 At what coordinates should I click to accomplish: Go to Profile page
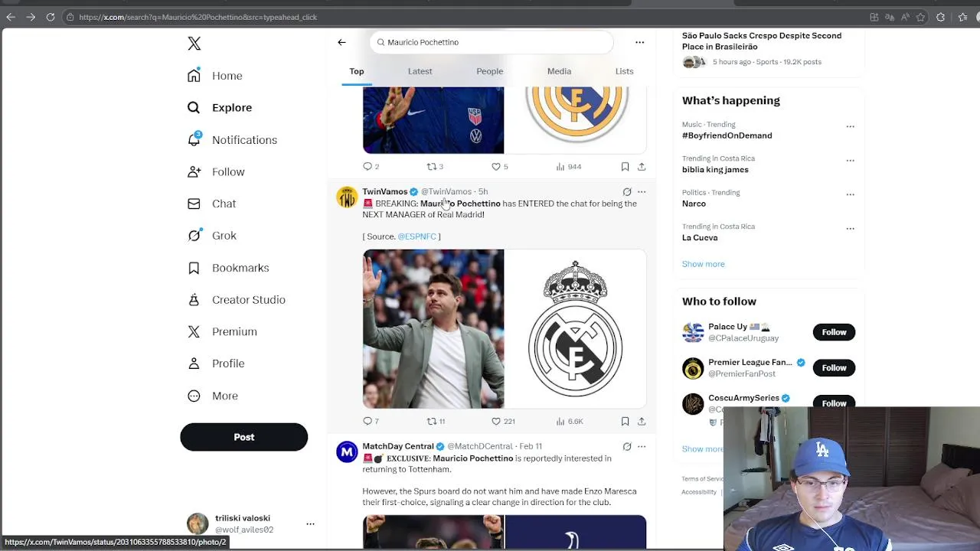216,364
